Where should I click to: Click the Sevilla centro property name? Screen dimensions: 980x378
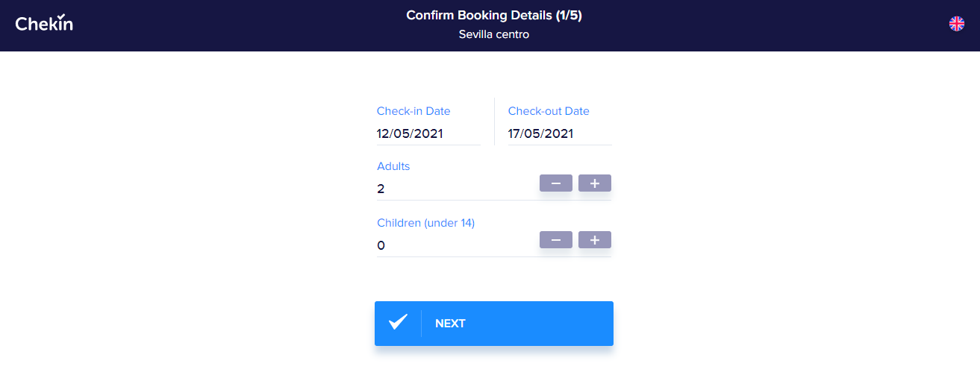pyautogui.click(x=494, y=34)
